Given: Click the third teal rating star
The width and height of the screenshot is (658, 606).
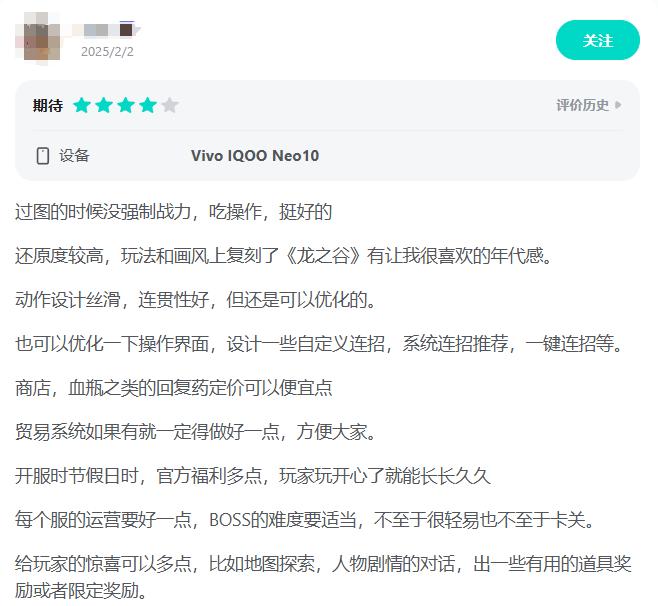Looking at the screenshot, I should pyautogui.click(x=126, y=105).
